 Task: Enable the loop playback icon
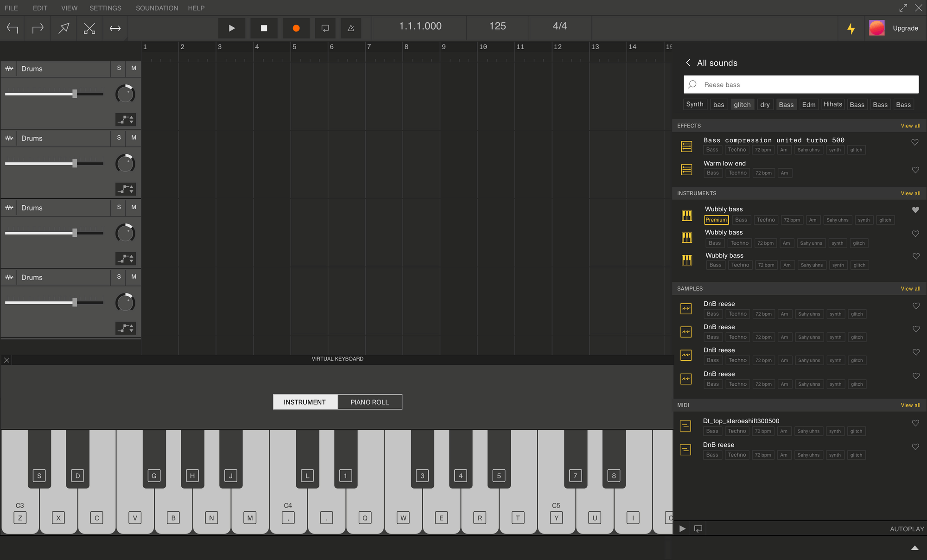click(325, 28)
